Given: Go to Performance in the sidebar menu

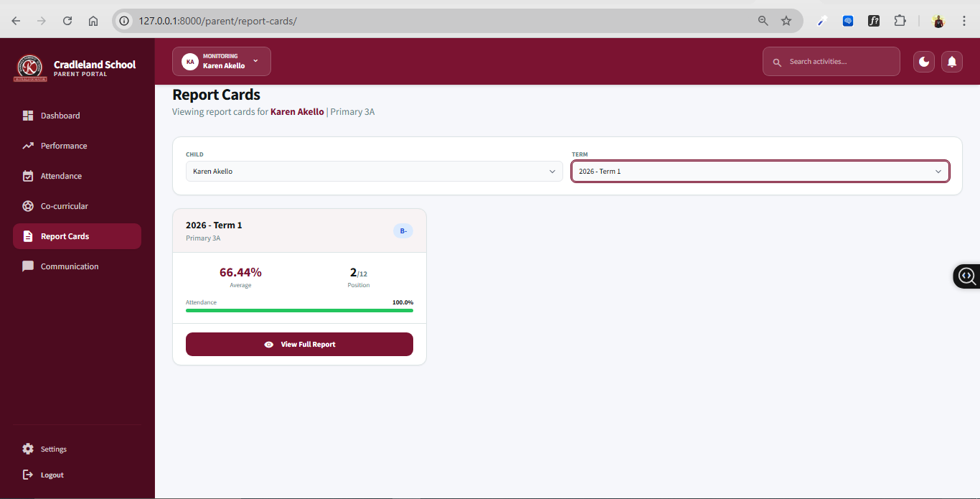Looking at the screenshot, I should [64, 146].
